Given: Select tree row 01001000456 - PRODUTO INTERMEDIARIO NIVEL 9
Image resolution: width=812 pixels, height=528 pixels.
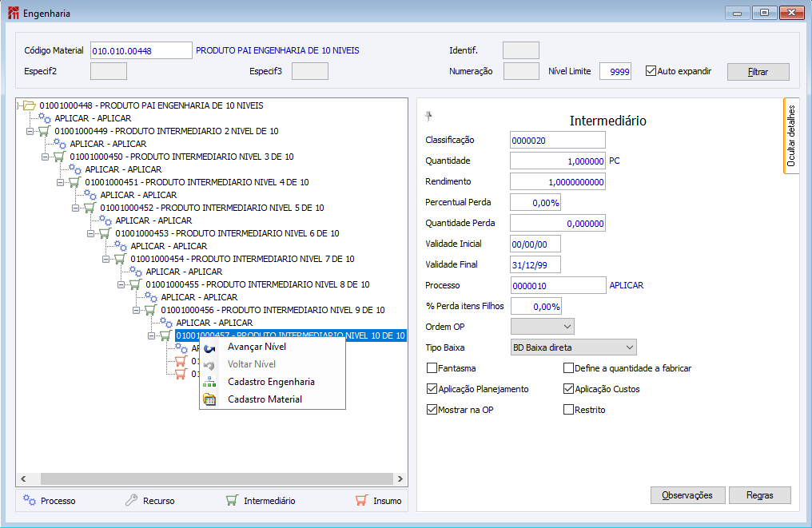Looking at the screenshot, I should point(273,310).
